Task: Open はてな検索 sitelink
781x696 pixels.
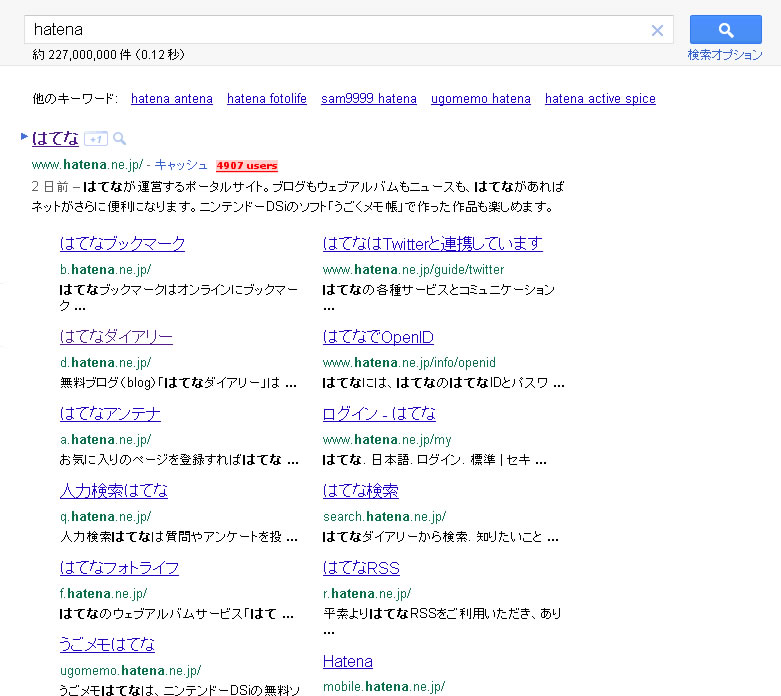Action: coord(361,491)
